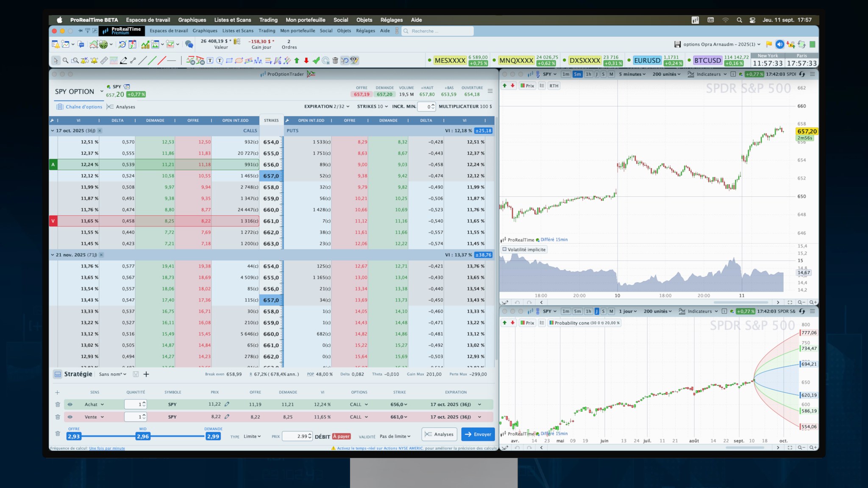Click the green up arrow tool

pyautogui.click(x=297, y=61)
